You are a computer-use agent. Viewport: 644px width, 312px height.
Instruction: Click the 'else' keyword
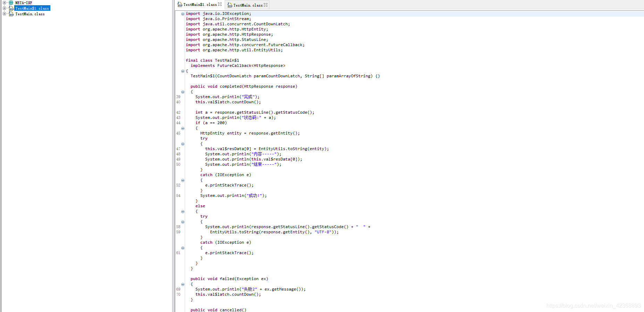pyautogui.click(x=200, y=206)
